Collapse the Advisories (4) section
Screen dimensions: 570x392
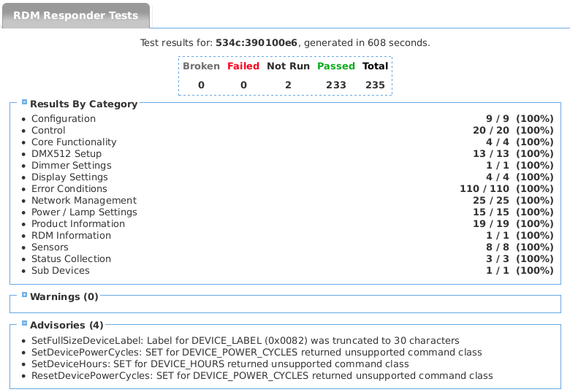point(25,323)
